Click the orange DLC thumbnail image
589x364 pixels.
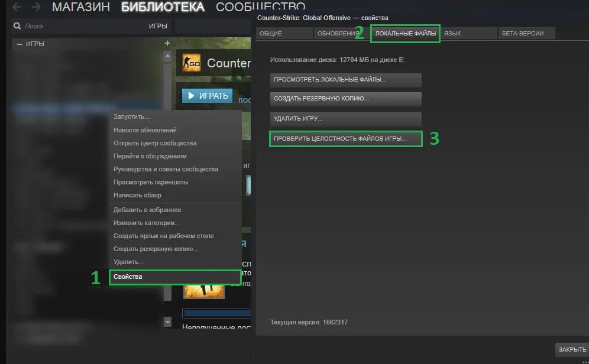pos(203,291)
